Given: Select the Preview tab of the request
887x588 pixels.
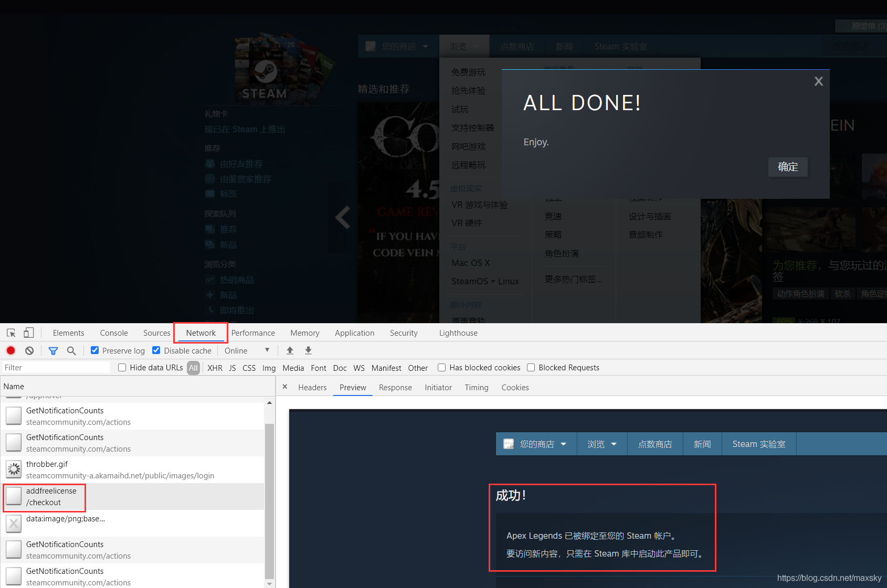Looking at the screenshot, I should click(x=353, y=388).
